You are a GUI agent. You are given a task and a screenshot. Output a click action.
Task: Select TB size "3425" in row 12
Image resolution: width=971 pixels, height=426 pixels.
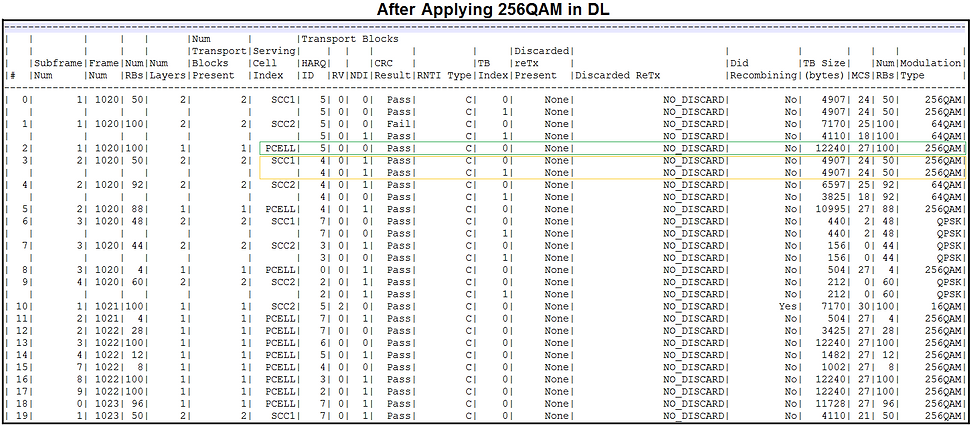[834, 330]
